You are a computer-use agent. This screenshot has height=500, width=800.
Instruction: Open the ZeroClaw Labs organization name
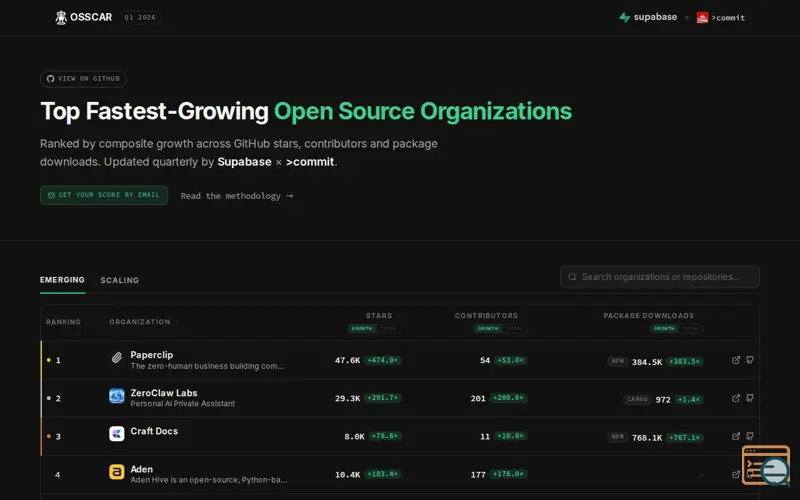164,393
